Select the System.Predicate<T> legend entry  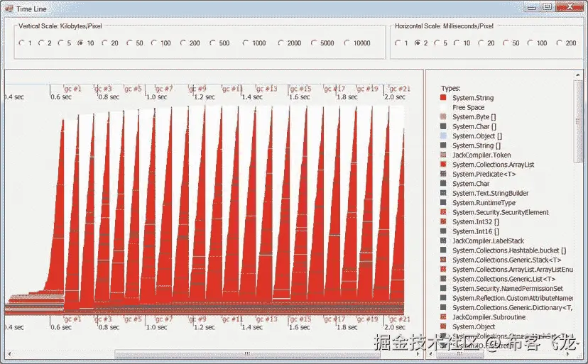pos(484,174)
